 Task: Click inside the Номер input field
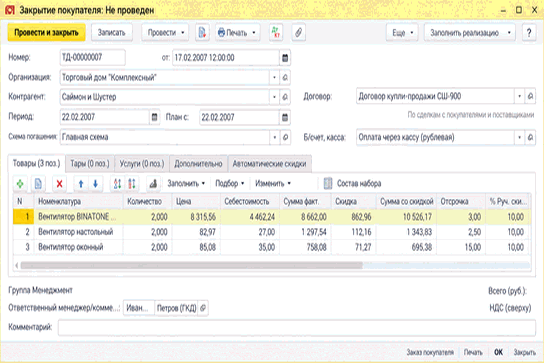(x=92, y=58)
